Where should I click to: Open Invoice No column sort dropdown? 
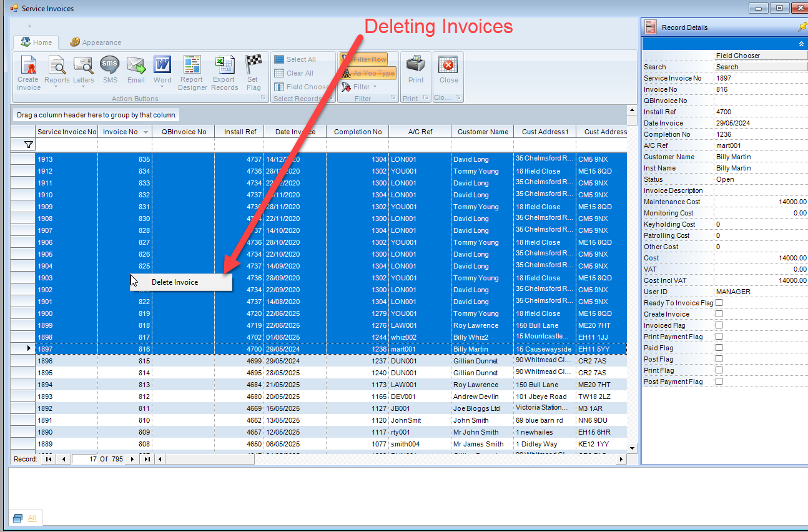tap(145, 132)
